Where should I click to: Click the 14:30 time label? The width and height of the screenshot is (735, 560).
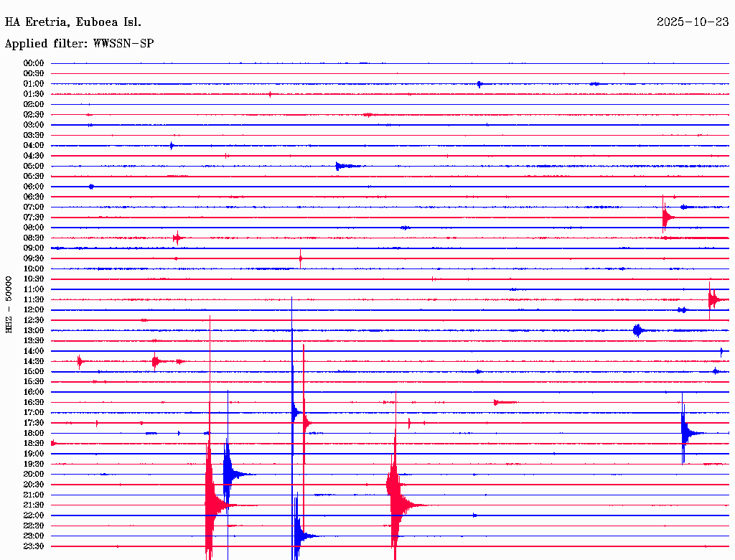point(34,362)
